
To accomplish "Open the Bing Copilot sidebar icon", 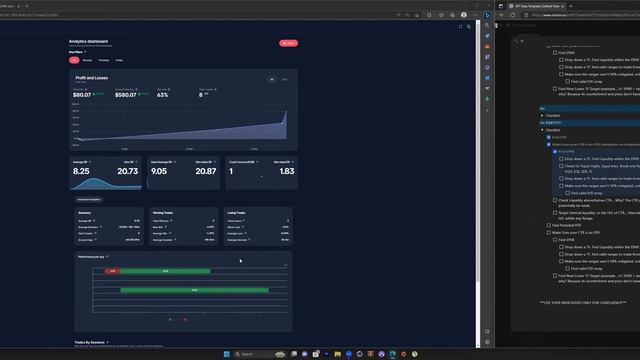I will coord(487,15).
